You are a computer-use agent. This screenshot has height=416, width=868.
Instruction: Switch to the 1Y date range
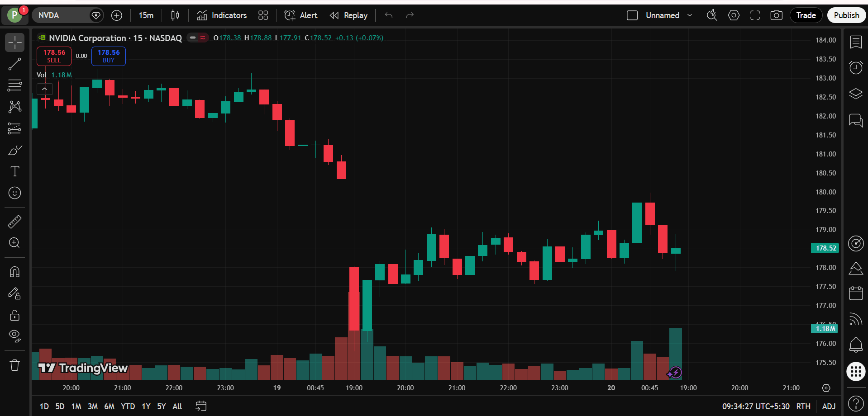click(x=146, y=407)
